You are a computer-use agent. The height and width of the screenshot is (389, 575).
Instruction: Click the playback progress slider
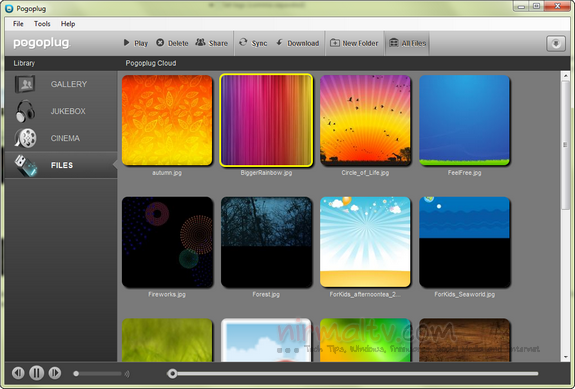353,374
